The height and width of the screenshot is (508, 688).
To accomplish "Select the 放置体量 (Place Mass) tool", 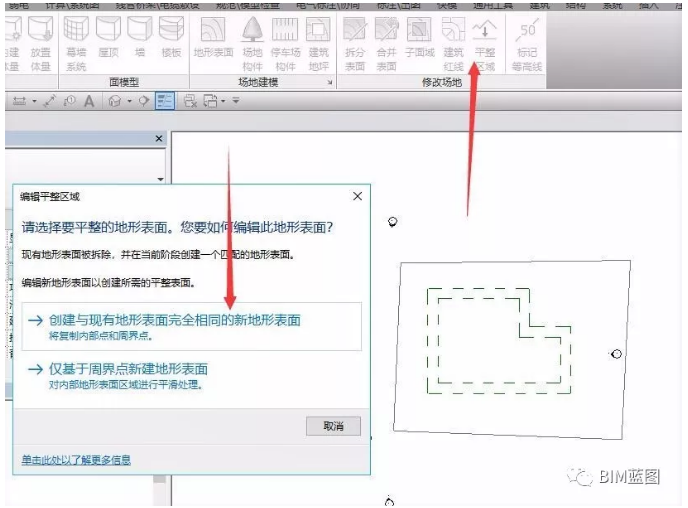I will [40, 44].
